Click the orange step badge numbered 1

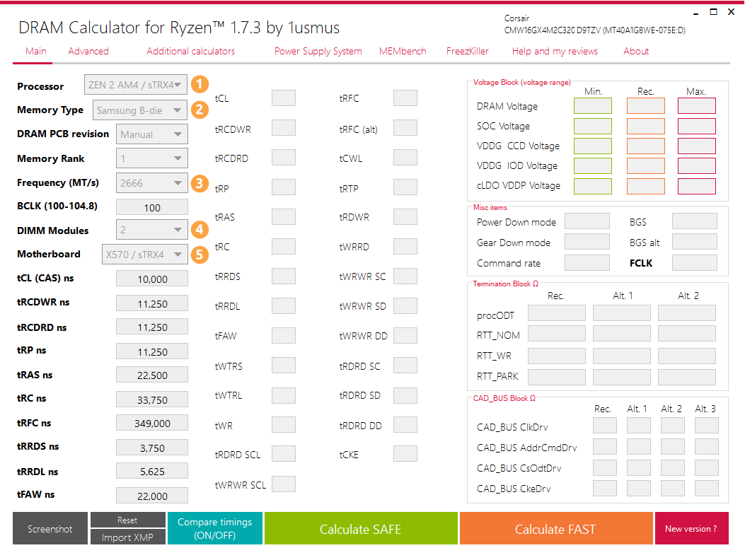(200, 84)
